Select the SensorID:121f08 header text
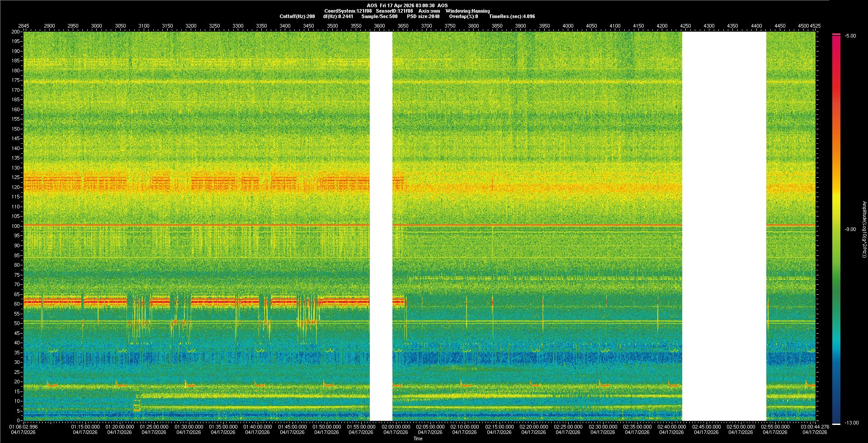868x443 pixels. click(x=394, y=11)
